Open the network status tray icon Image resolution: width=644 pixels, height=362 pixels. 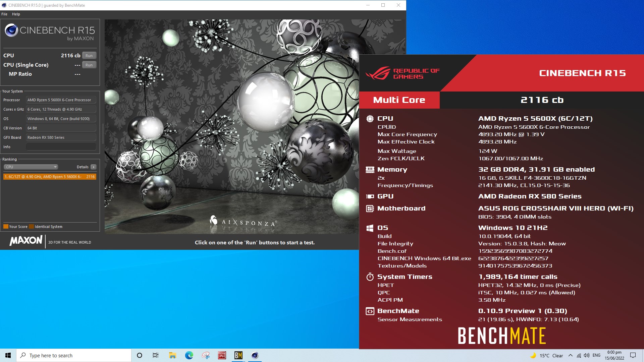[579, 355]
